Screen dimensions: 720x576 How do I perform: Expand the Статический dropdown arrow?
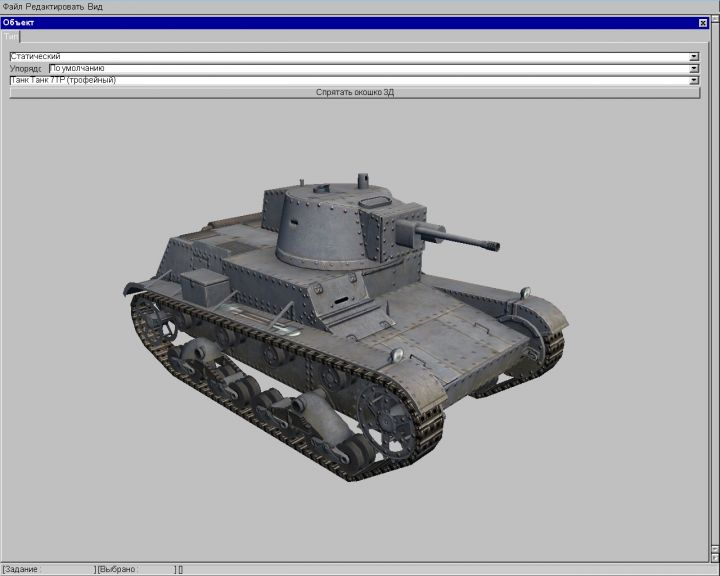[694, 57]
